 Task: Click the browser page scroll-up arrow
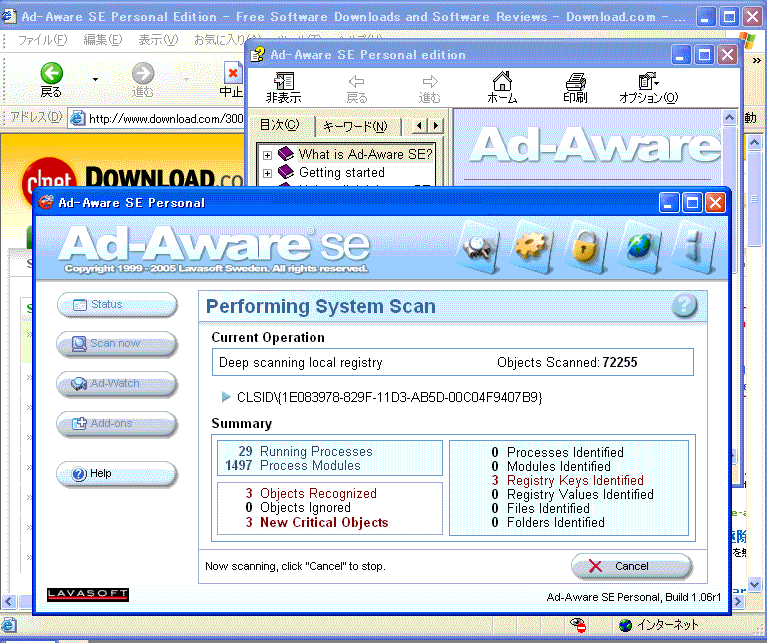[x=754, y=142]
